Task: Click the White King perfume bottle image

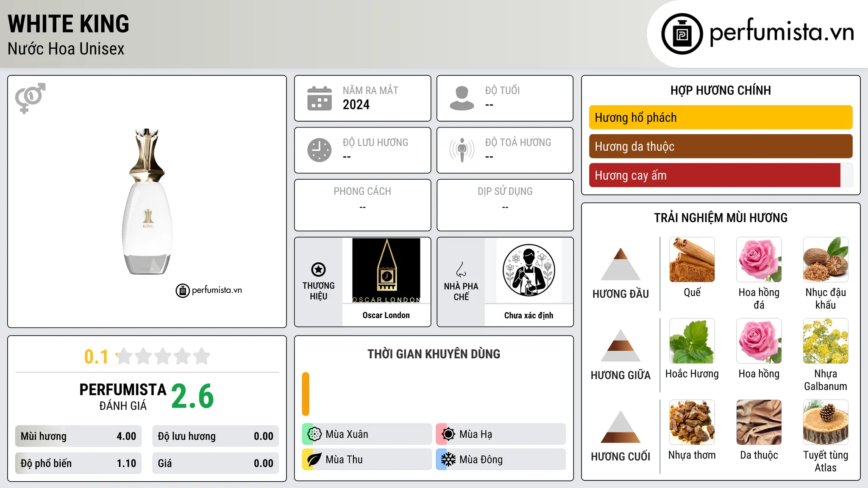Action: (x=147, y=201)
